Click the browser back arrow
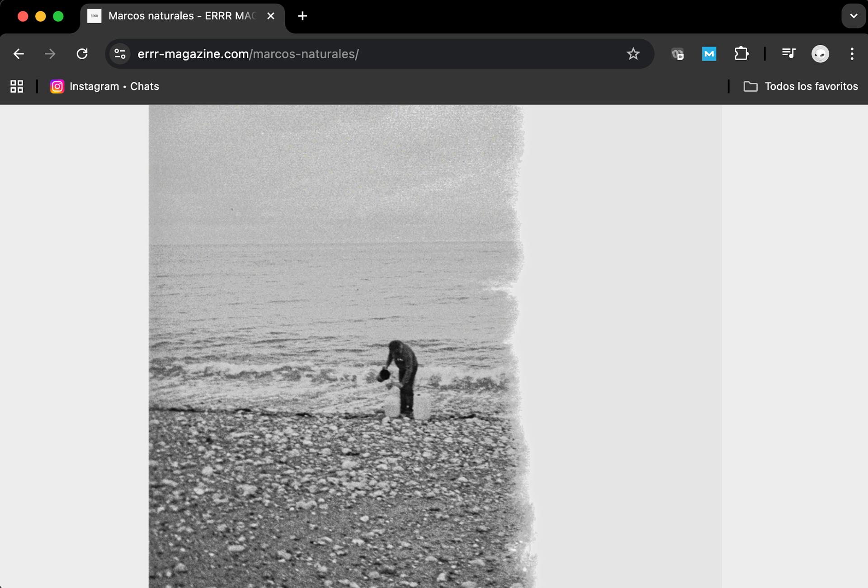This screenshot has width=868, height=588. pos(19,54)
